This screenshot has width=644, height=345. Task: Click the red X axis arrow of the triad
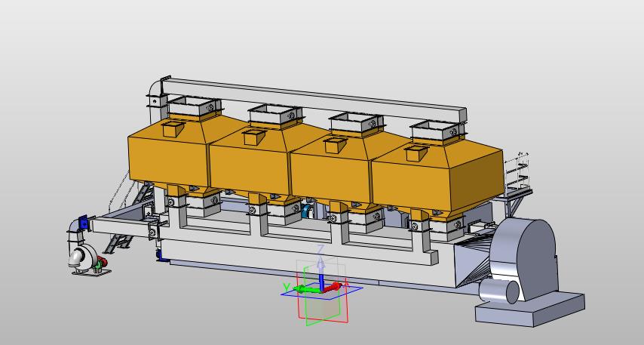click(x=332, y=287)
